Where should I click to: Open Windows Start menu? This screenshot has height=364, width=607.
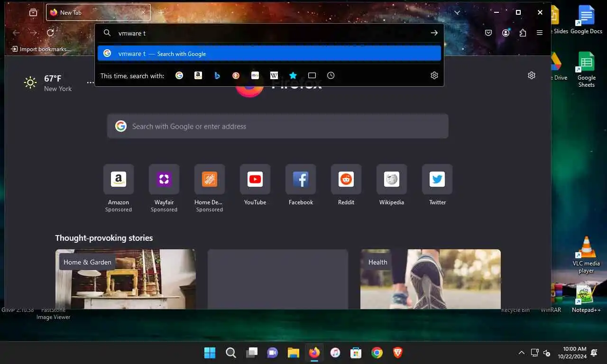[210, 353]
